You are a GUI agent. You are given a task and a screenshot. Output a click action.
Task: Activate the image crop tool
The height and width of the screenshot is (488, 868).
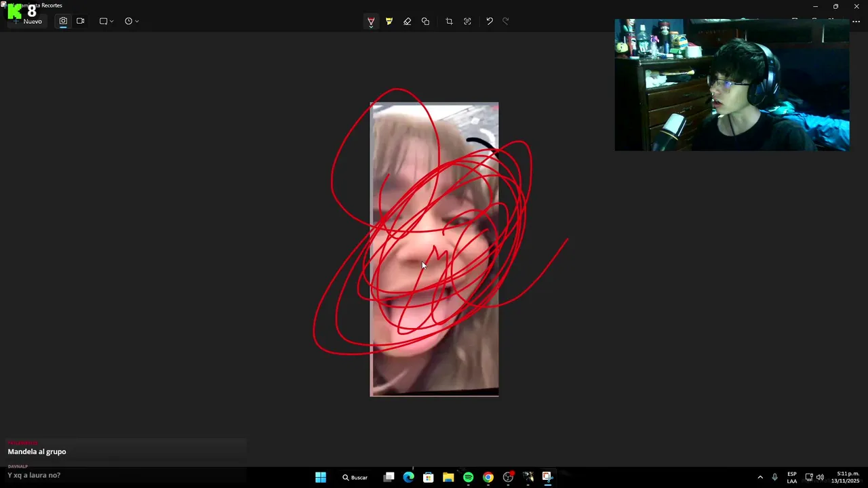coord(449,21)
